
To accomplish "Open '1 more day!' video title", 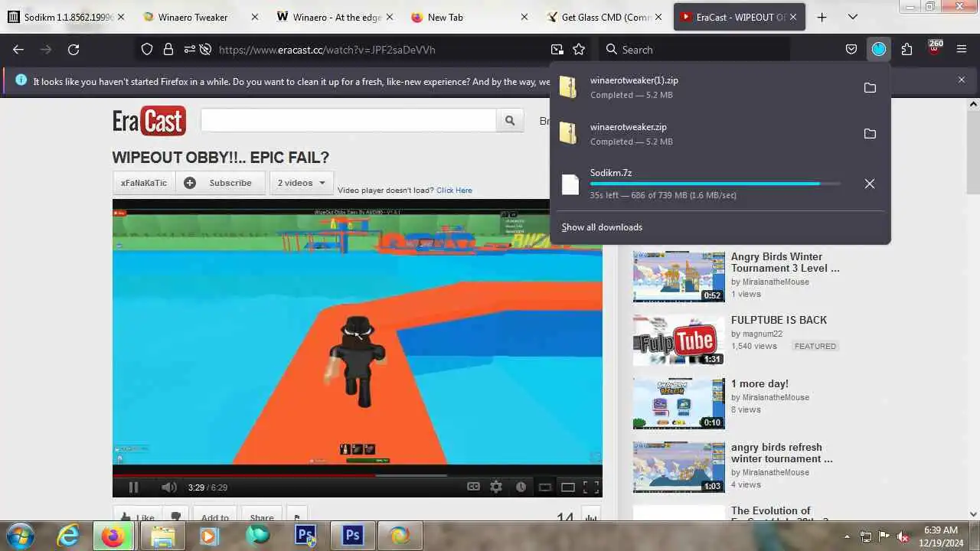I will (x=759, y=383).
